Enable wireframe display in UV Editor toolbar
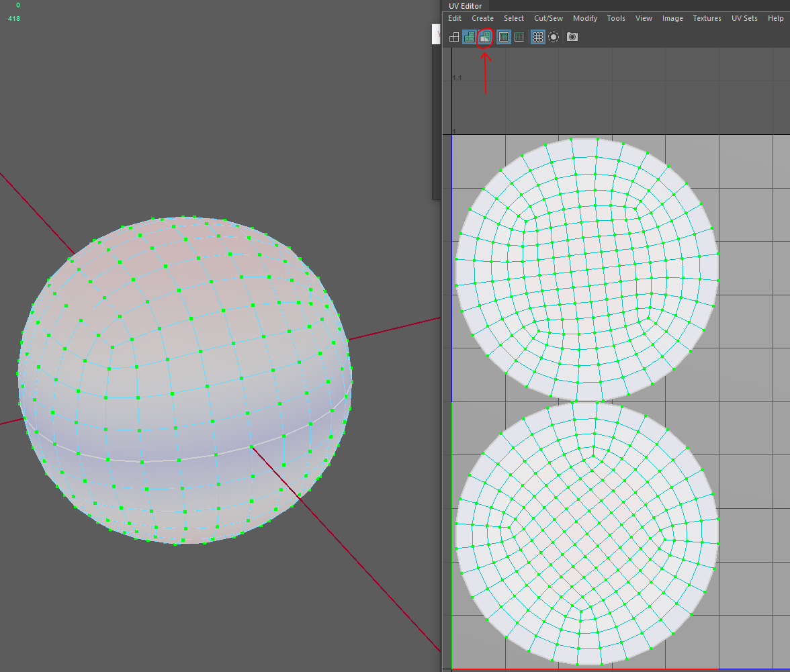This screenshot has height=672, width=790. [454, 38]
